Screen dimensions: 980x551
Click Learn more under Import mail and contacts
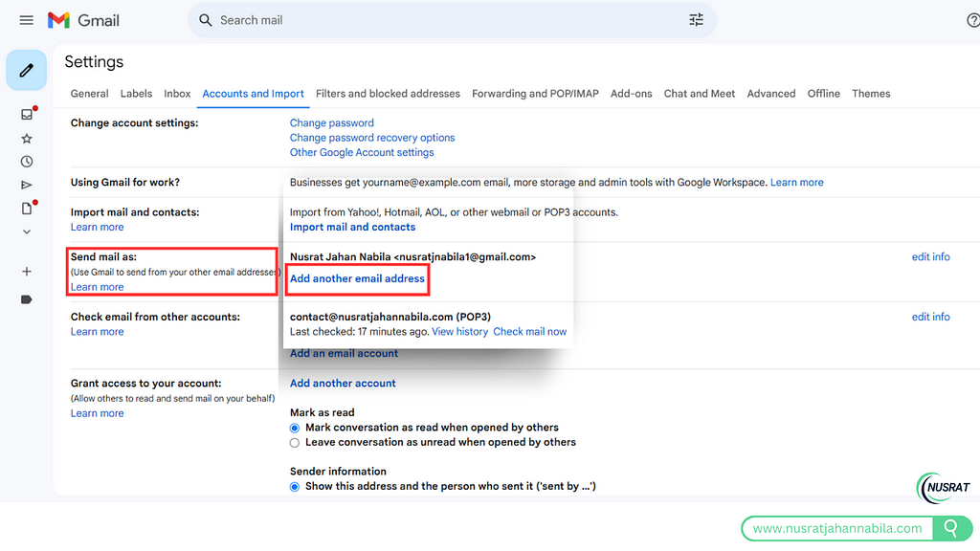pyautogui.click(x=97, y=228)
